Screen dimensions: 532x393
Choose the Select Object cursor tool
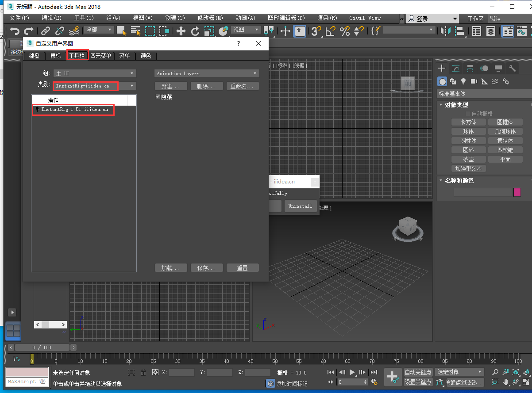122,31
